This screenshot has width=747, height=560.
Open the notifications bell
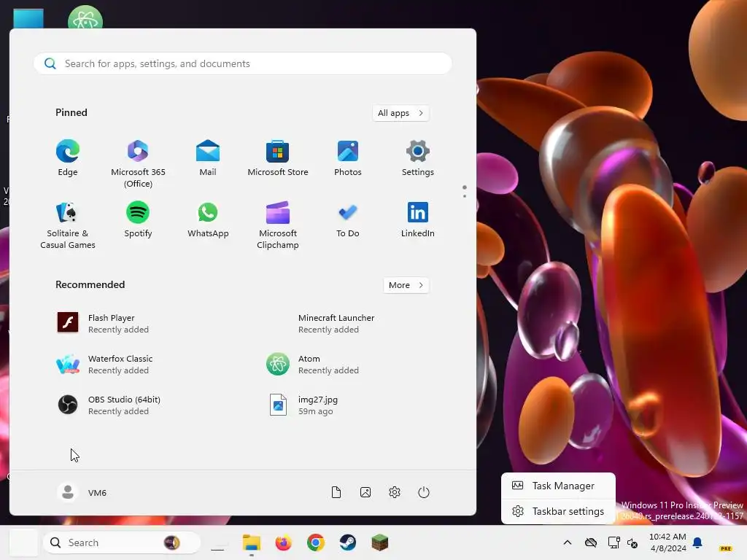coord(697,542)
